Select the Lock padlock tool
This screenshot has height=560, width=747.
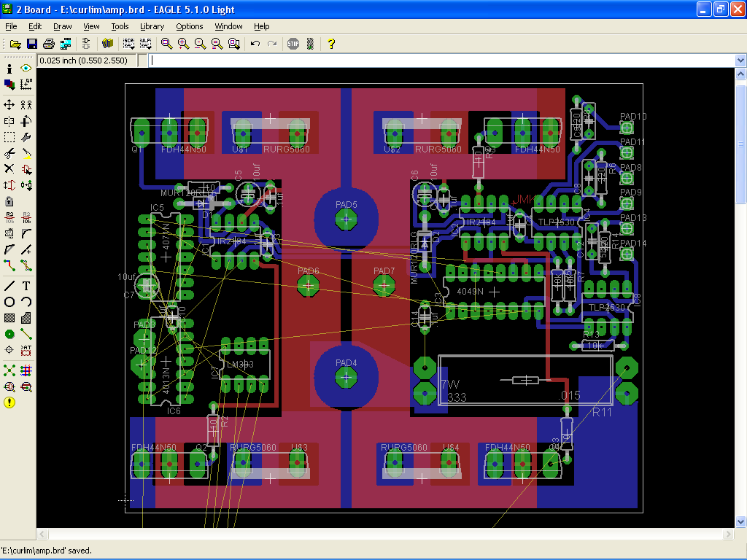pos(9,201)
